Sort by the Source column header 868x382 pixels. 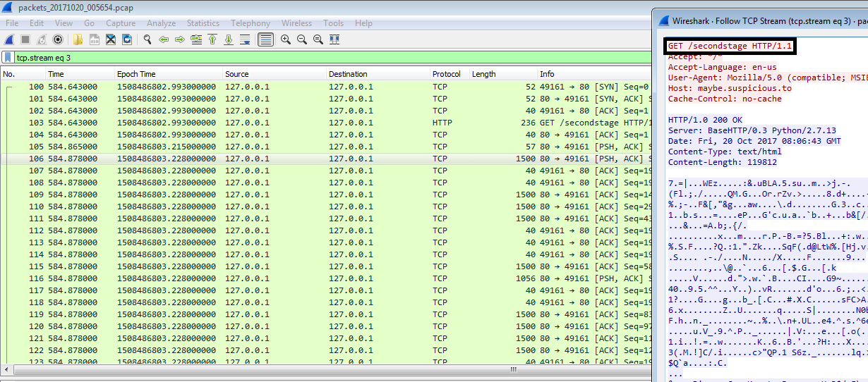[275, 74]
